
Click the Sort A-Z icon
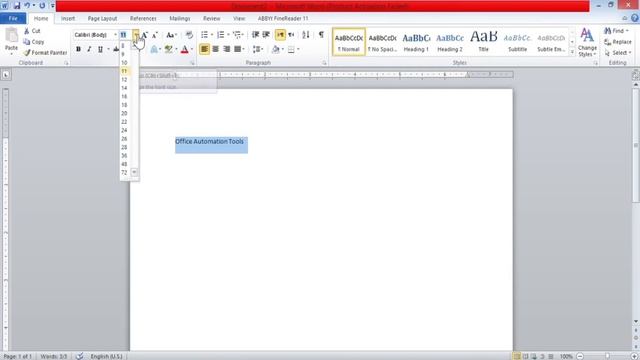click(306, 35)
